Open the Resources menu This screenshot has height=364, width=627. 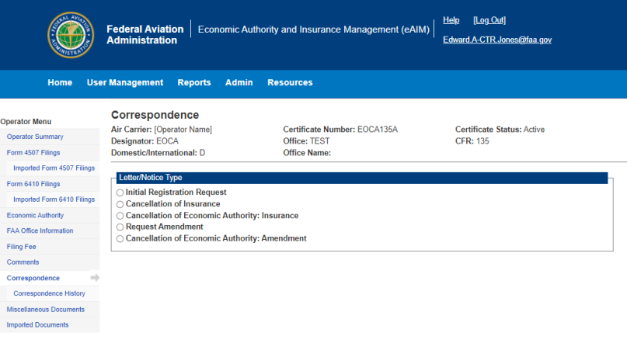tap(291, 82)
